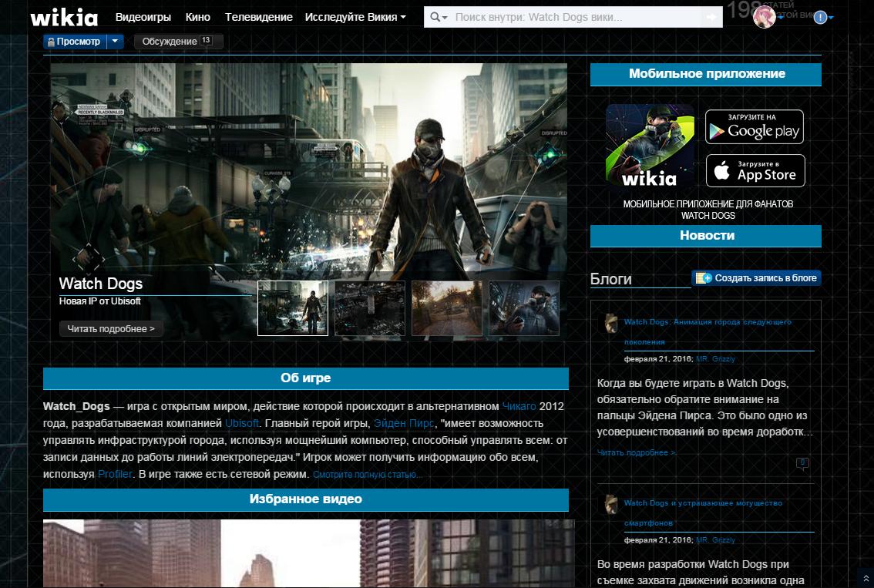Open the user avatar in the header
This screenshot has width=874, height=588.
(764, 17)
